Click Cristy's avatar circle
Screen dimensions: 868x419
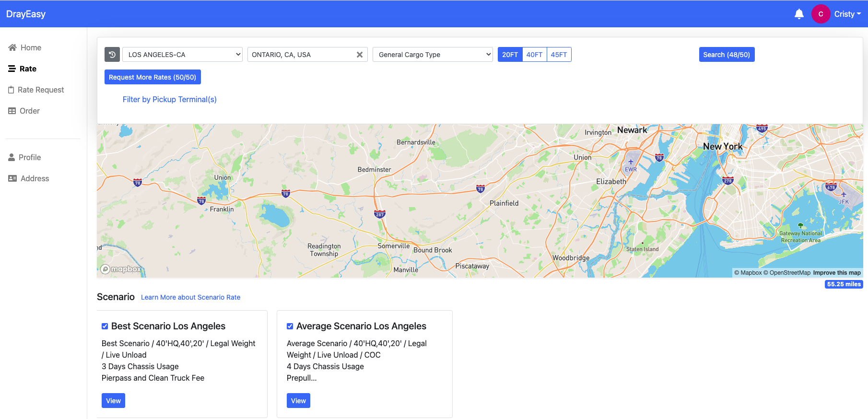[821, 14]
